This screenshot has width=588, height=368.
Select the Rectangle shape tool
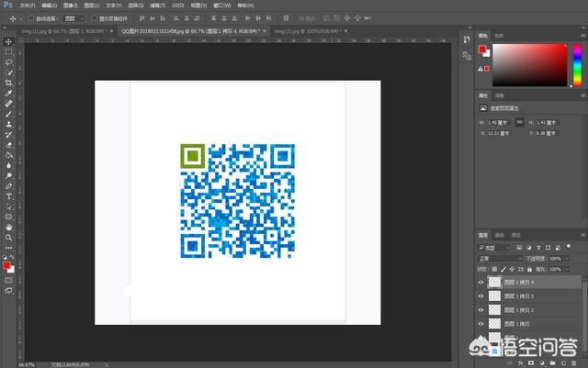tap(8, 217)
